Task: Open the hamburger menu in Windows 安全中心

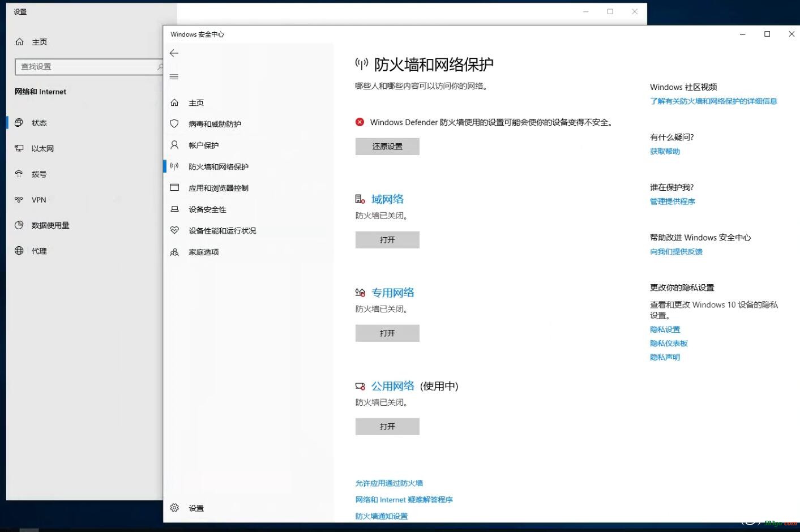Action: point(174,77)
